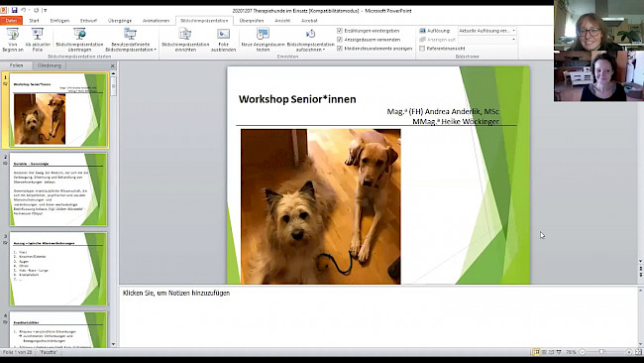Click Bildschirmpräsentation übertragen

point(79,40)
